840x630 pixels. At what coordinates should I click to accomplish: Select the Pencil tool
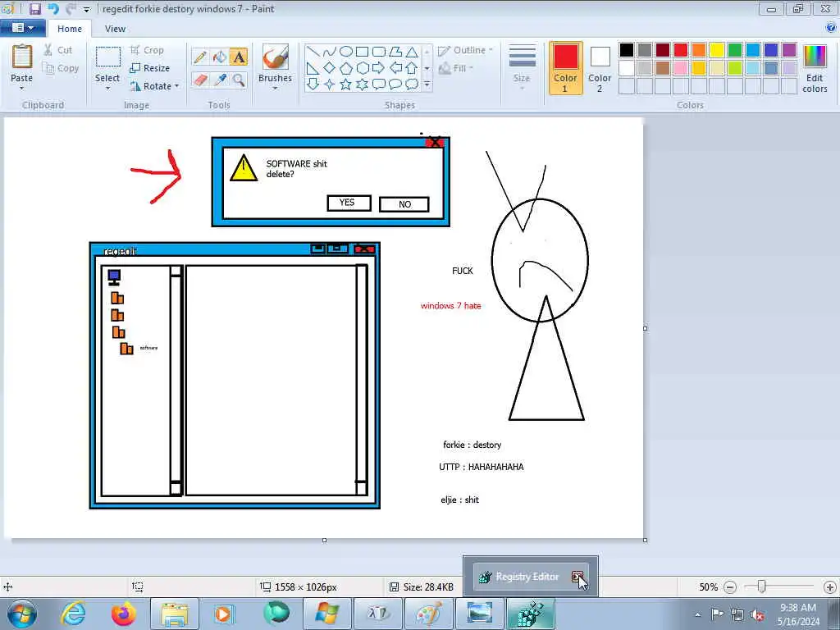tap(200, 57)
